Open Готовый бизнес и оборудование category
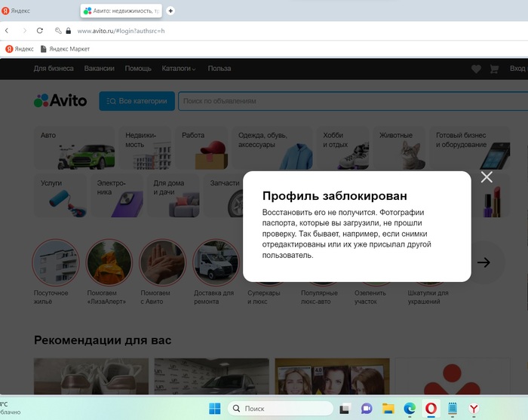Viewport: 528px width, 420px height. [x=470, y=148]
